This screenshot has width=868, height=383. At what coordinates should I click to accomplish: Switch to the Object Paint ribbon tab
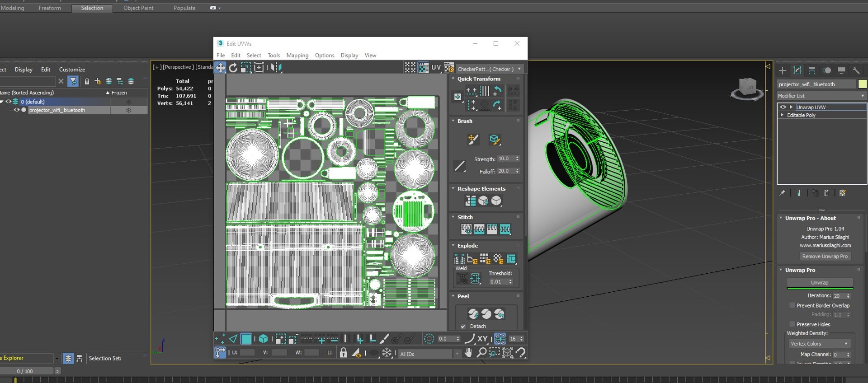[x=138, y=8]
